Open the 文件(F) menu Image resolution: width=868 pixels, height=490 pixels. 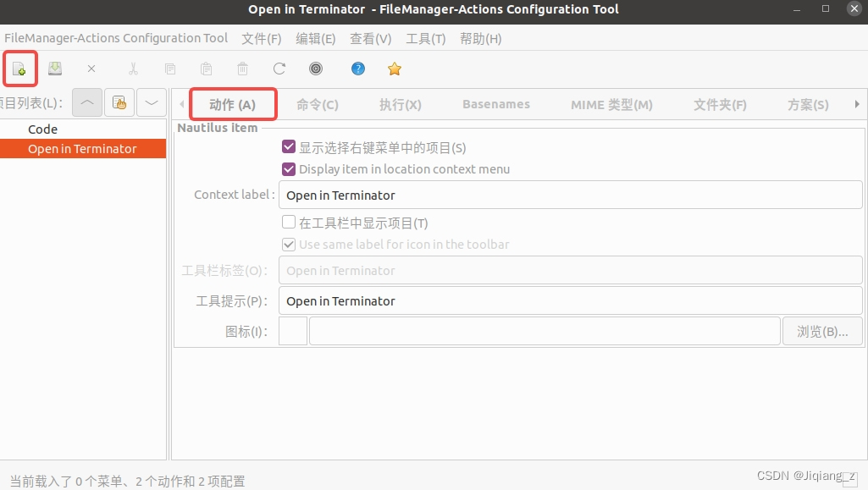261,39
